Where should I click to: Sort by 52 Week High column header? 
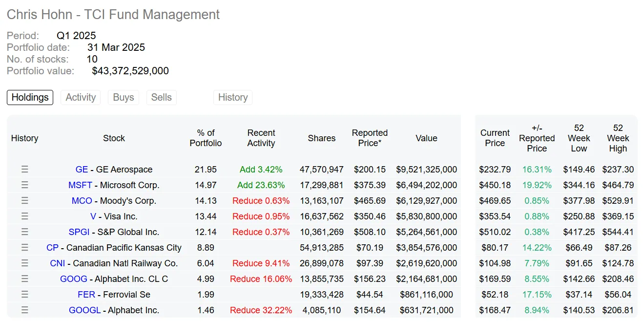tap(618, 138)
